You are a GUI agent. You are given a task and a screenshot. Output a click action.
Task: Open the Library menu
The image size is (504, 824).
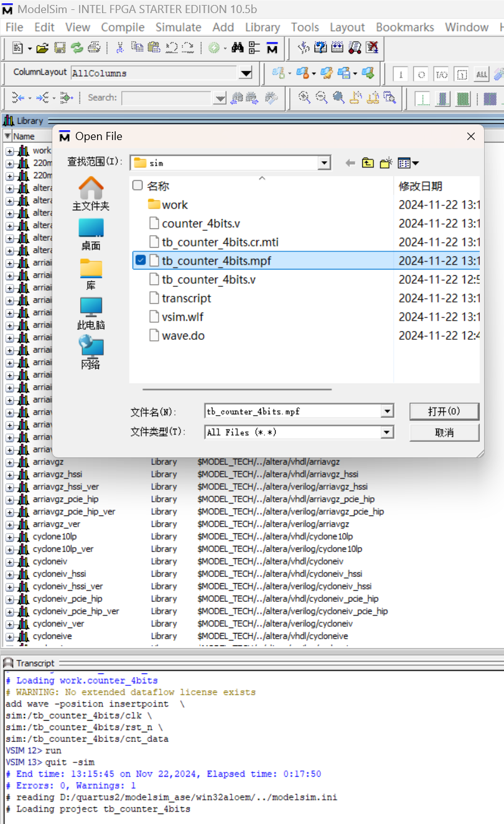[263, 27]
